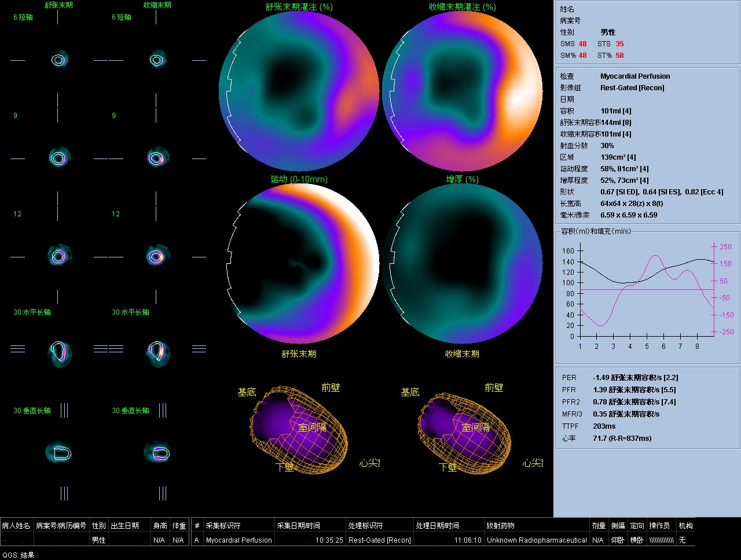Select the Myocardial Perfusion cell in bottom table
Viewport: 741px width, 560px height.
click(x=239, y=540)
